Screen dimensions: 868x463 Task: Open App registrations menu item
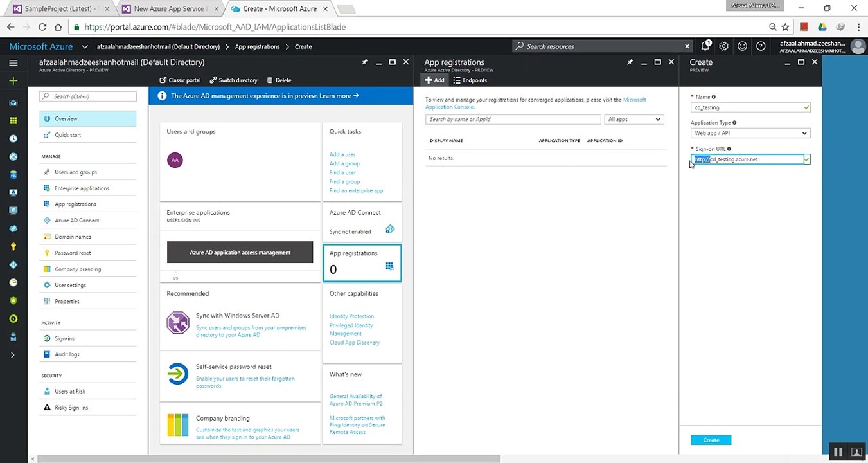(87, 204)
